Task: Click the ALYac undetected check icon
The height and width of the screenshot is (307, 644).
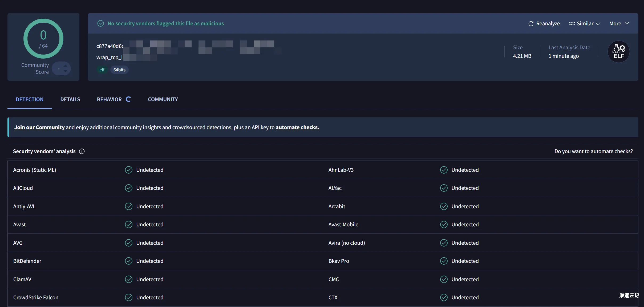Action: coord(444,188)
